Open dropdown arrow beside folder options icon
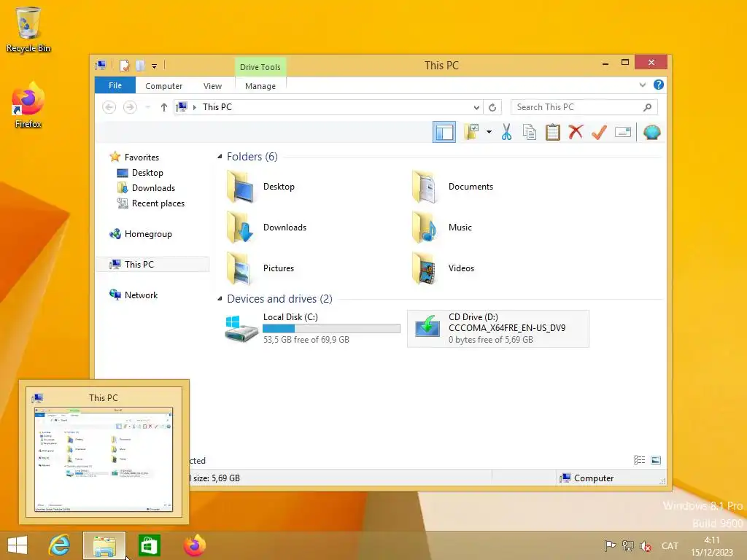This screenshot has height=560, width=747. coord(489,132)
